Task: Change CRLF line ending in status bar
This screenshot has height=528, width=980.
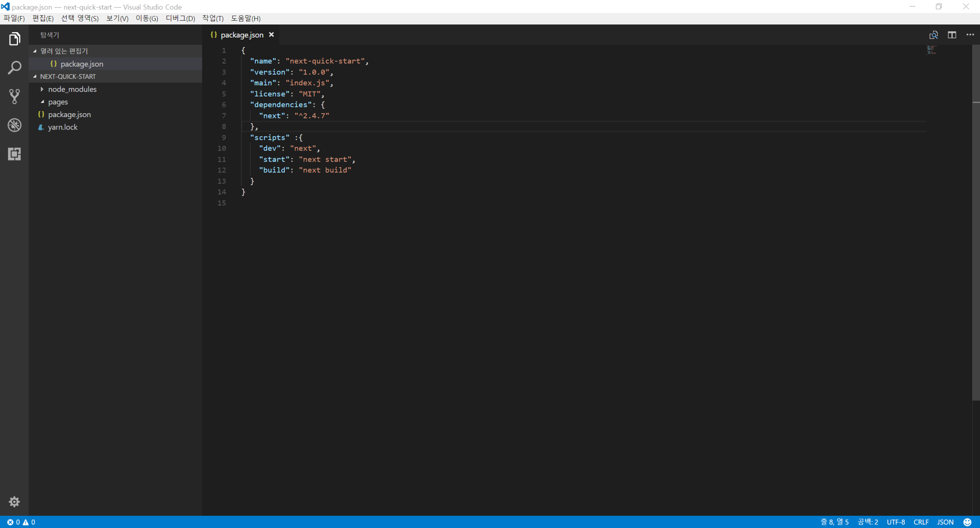Action: (x=920, y=522)
